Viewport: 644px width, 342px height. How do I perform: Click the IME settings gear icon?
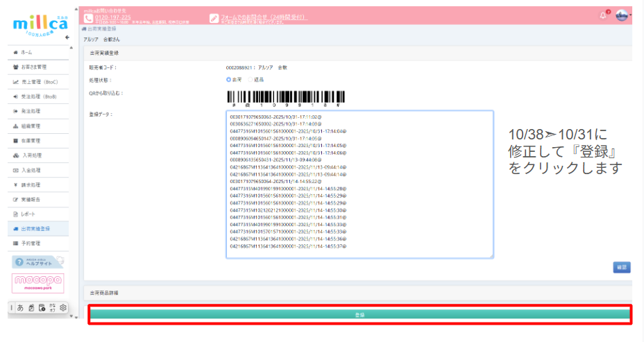click(x=62, y=307)
